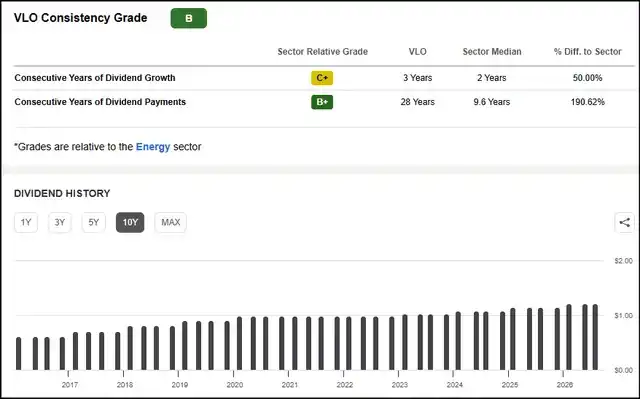Click the 2023 x-axis label
Image resolution: width=640 pixels, height=399 pixels.
(400, 385)
